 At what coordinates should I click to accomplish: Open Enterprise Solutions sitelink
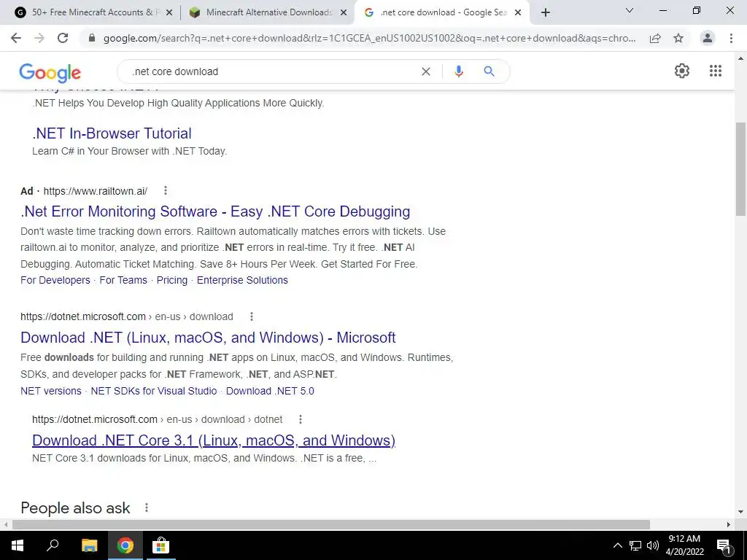pos(242,280)
